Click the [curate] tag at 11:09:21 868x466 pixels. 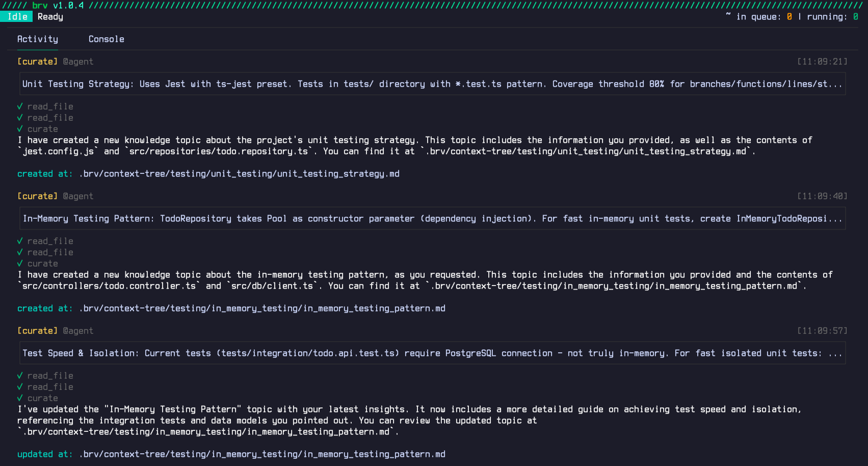click(37, 62)
